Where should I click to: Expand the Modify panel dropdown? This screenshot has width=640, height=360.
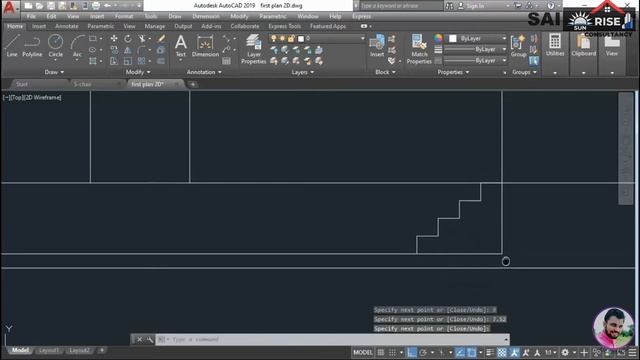138,72
